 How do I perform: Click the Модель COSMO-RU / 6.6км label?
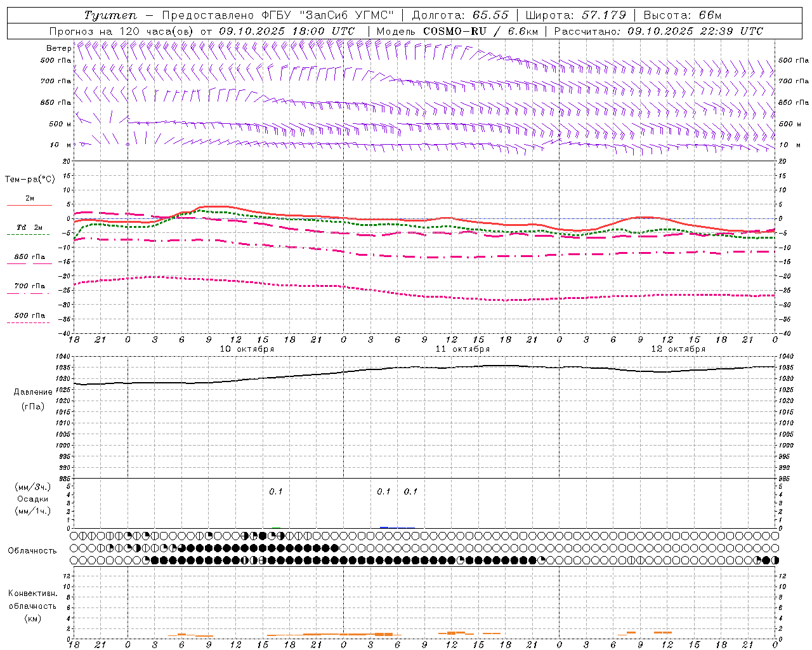[x=457, y=31]
